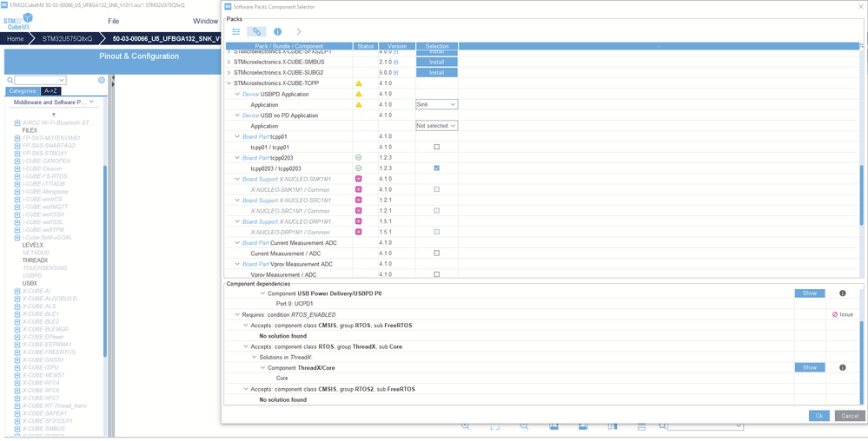868x441 pixels.
Task: Collapse the STMicroelectronics.X-CUBE-TCPP pack
Action: click(229, 83)
